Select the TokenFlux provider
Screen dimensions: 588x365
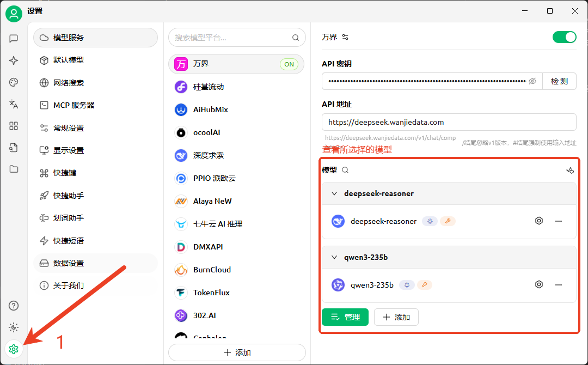point(236,293)
